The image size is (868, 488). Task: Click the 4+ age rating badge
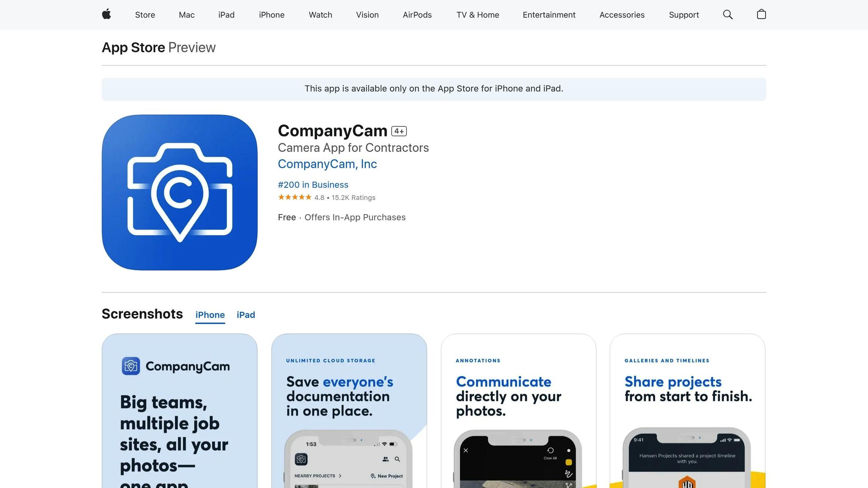click(399, 131)
